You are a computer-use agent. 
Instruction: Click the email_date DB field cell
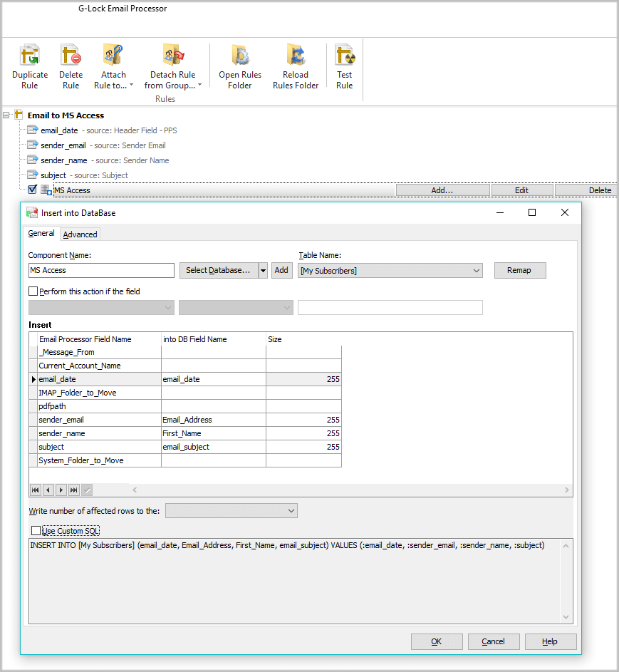coord(213,379)
